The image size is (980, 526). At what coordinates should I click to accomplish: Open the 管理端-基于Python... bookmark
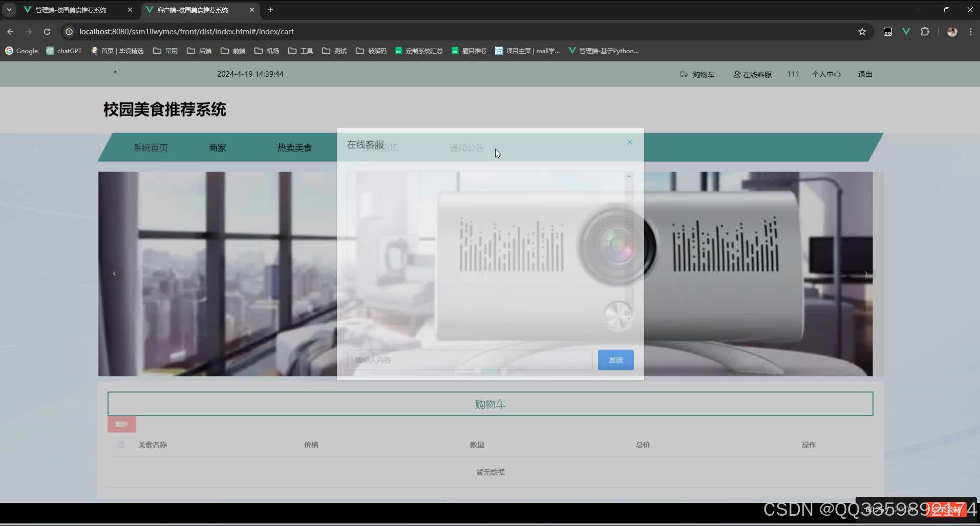click(604, 51)
